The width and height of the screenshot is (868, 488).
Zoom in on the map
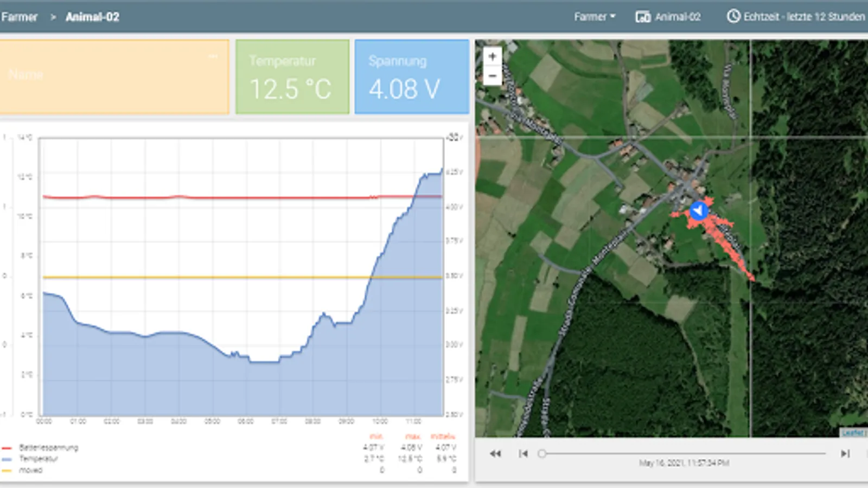tap(492, 56)
